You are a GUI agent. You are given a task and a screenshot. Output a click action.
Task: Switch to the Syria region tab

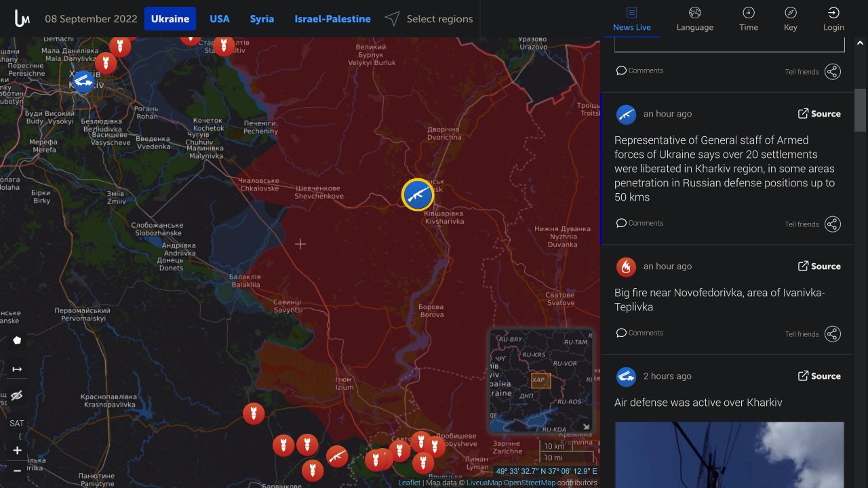262,19
